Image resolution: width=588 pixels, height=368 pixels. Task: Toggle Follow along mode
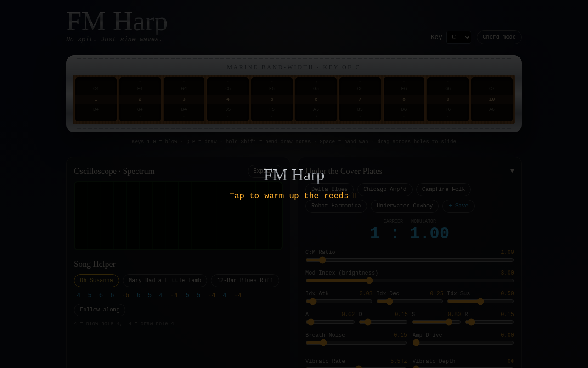[100, 310]
